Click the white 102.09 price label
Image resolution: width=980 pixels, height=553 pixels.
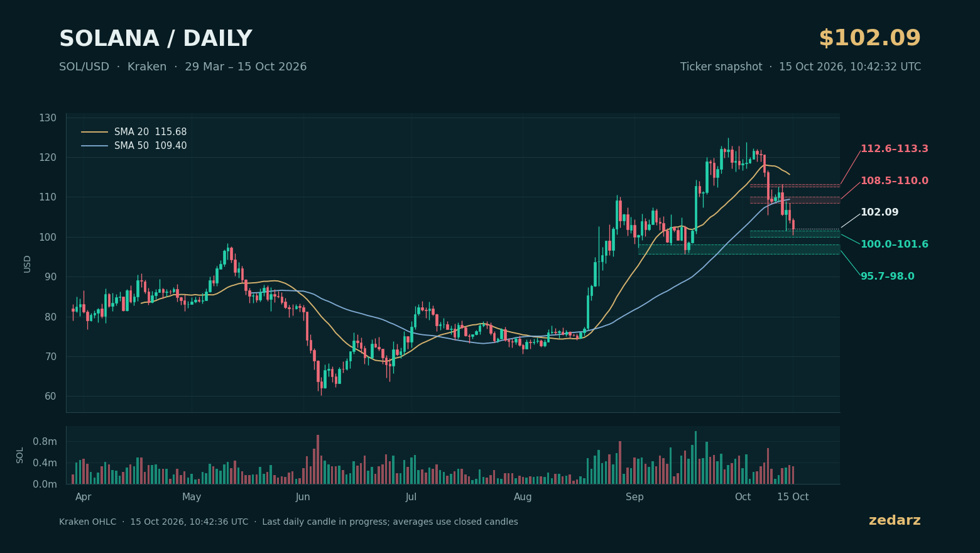[879, 212]
